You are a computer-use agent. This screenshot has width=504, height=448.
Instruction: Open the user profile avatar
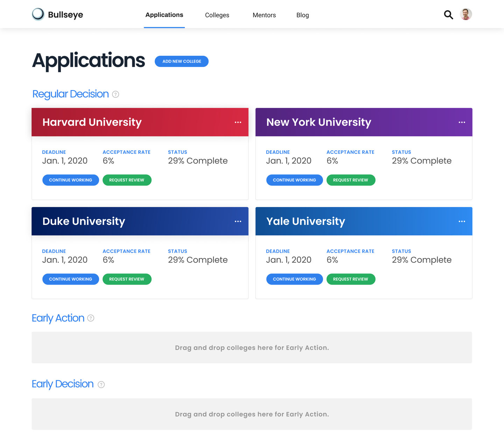pyautogui.click(x=466, y=14)
